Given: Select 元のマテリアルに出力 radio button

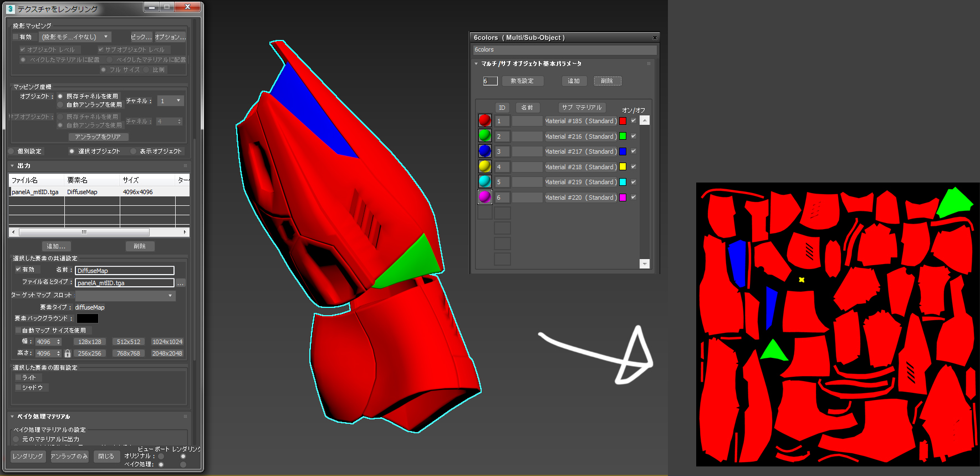Looking at the screenshot, I should pos(16,439).
